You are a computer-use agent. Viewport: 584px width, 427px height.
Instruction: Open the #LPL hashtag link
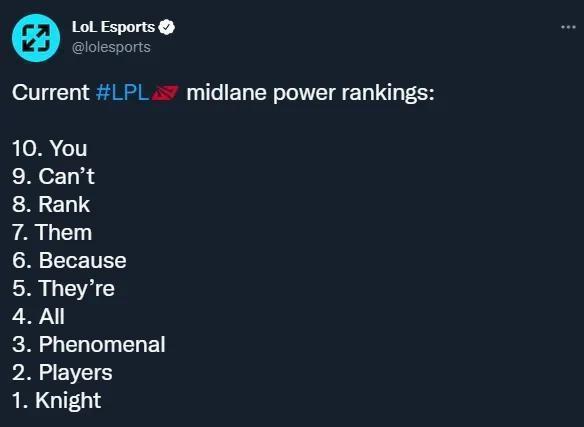pyautogui.click(x=123, y=92)
